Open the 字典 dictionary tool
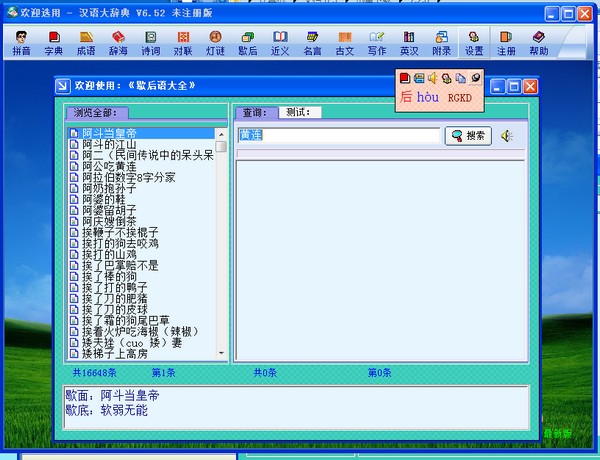This screenshot has height=460, width=600. [54, 43]
